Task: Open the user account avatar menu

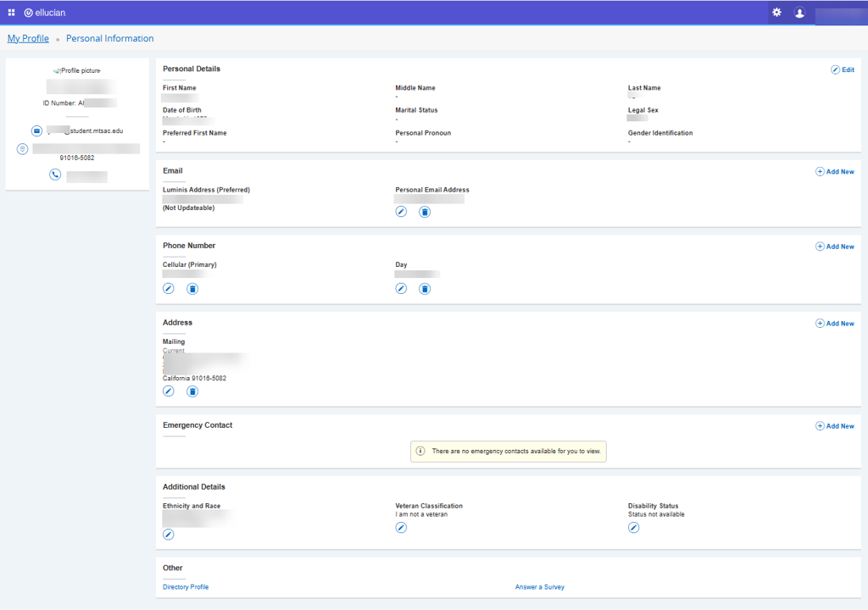Action: tap(799, 13)
